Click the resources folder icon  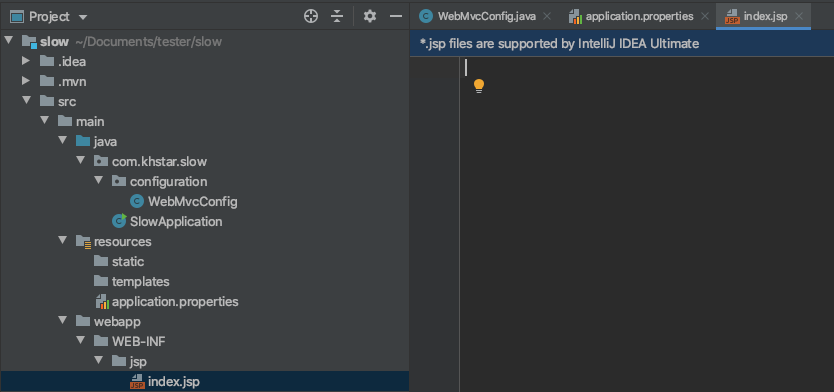coord(84,241)
